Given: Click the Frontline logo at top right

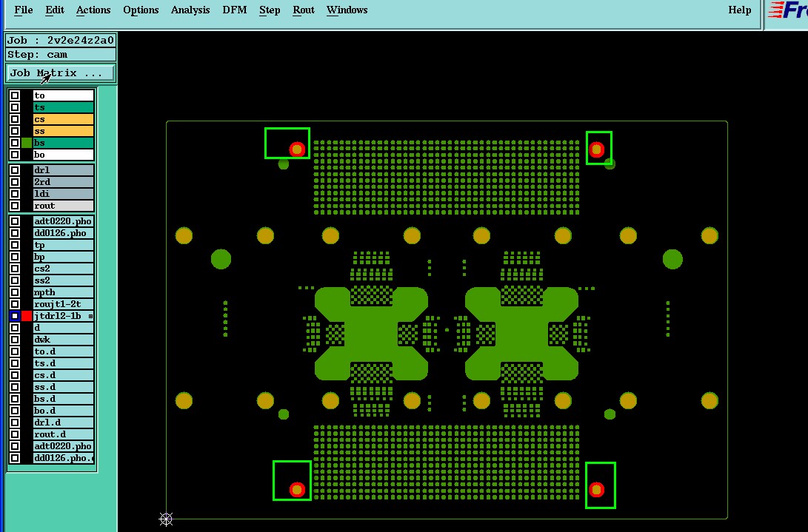Looking at the screenshot, I should coord(788,10).
